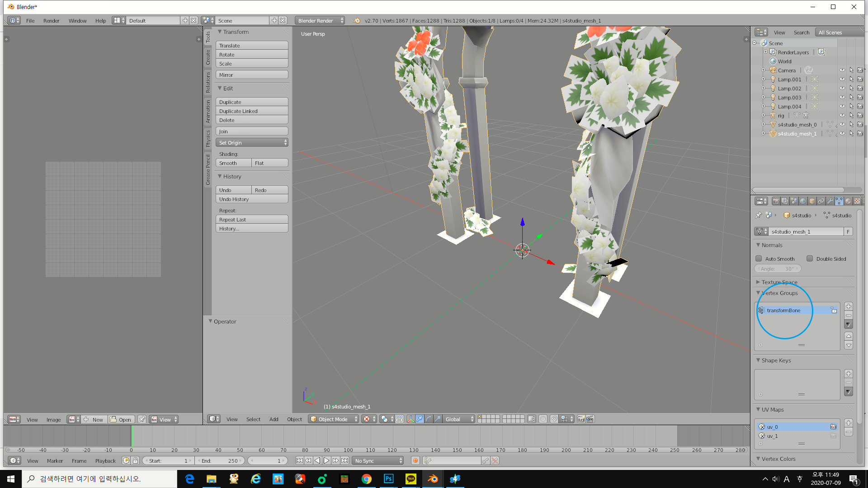This screenshot has width=868, height=488.
Task: Open 3D view Add menu
Action: click(274, 419)
